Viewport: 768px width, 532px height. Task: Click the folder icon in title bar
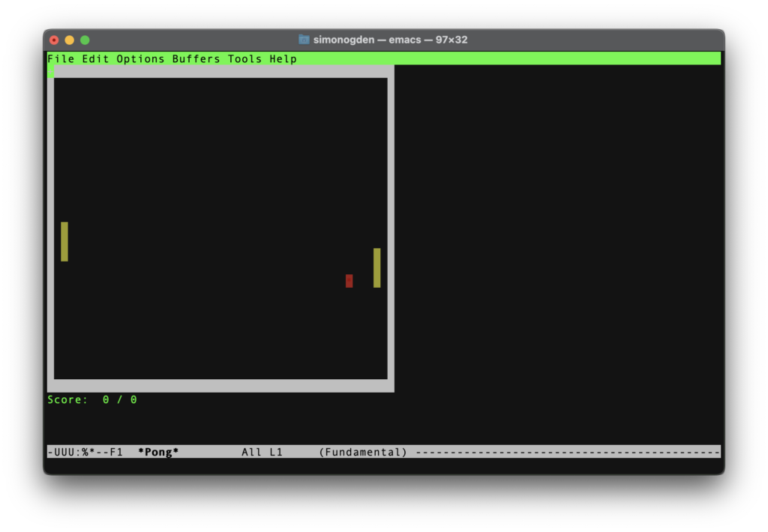pos(304,40)
